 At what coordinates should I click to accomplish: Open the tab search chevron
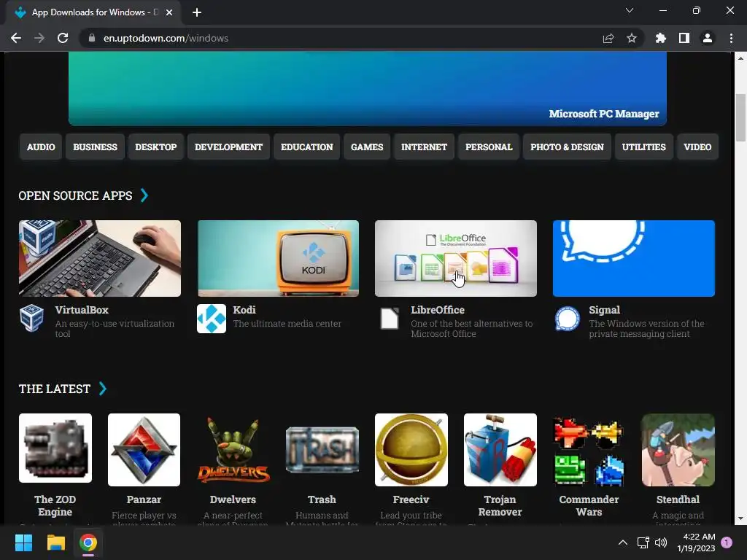630,10
